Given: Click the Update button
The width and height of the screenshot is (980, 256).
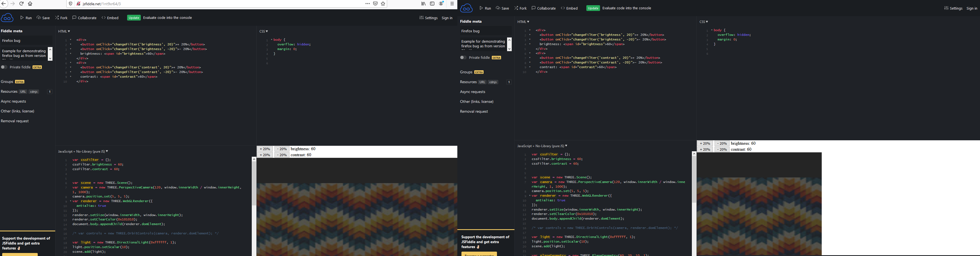Looking at the screenshot, I should click(133, 18).
